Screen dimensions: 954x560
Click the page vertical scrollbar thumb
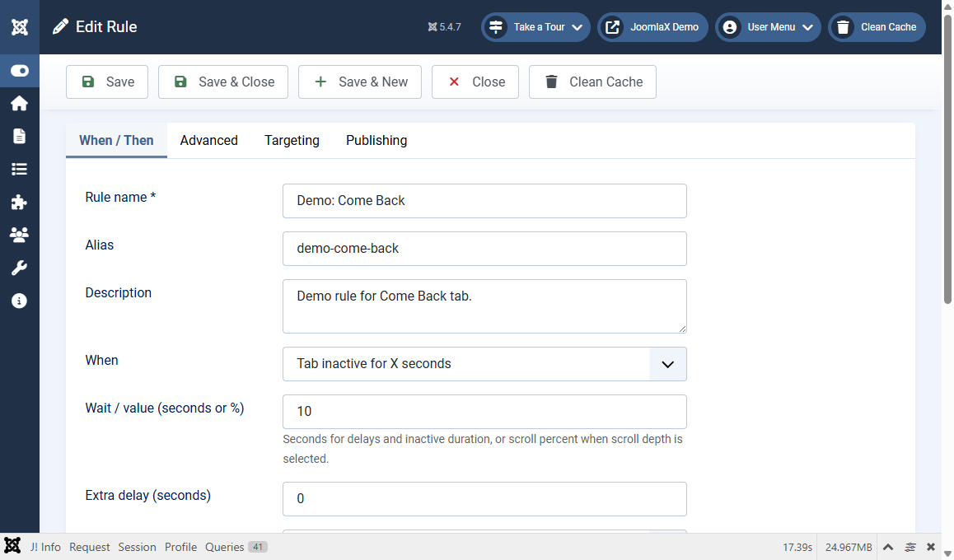[x=948, y=159]
